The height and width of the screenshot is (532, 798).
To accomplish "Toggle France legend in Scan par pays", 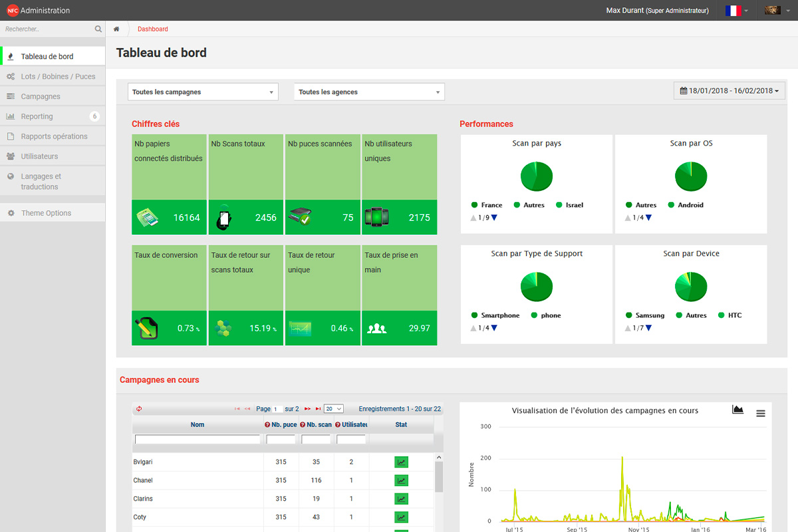I will coord(487,205).
